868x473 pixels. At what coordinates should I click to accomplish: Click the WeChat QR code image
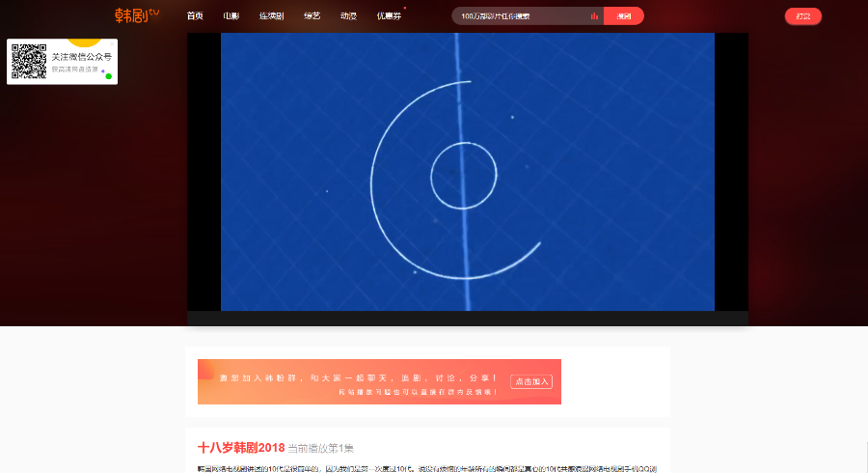[29, 62]
